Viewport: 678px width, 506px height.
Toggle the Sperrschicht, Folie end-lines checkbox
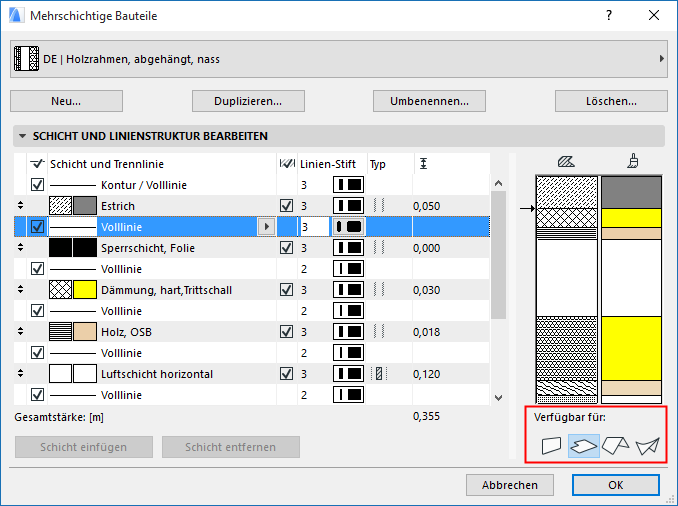pyautogui.click(x=287, y=248)
